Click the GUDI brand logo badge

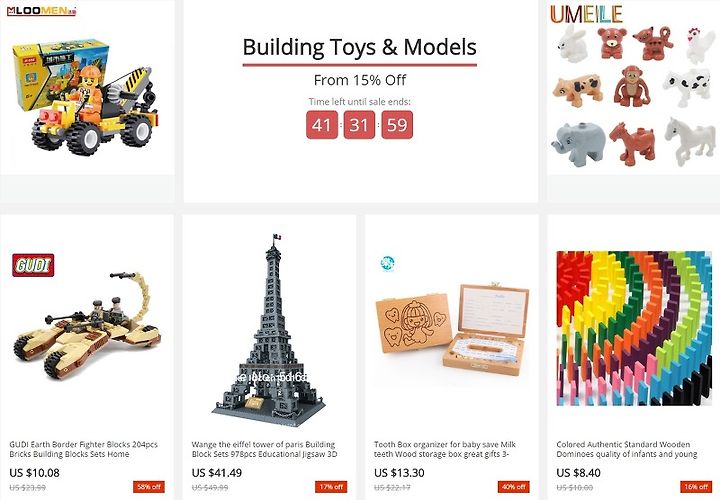pos(33,265)
